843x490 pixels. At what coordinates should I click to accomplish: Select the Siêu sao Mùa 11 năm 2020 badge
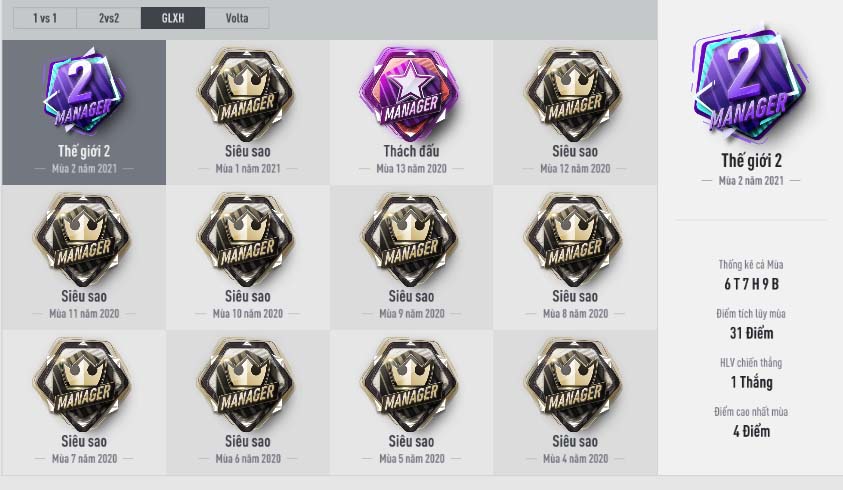(x=84, y=258)
